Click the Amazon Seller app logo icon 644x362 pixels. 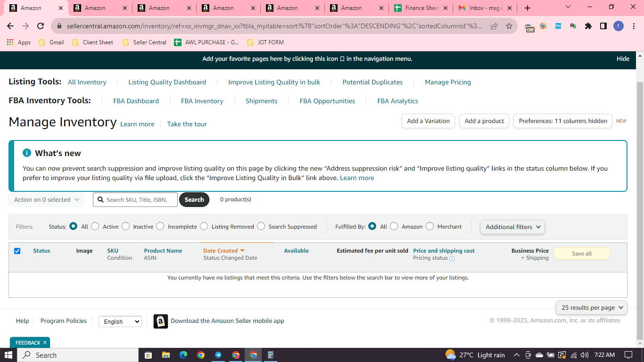coord(161,321)
